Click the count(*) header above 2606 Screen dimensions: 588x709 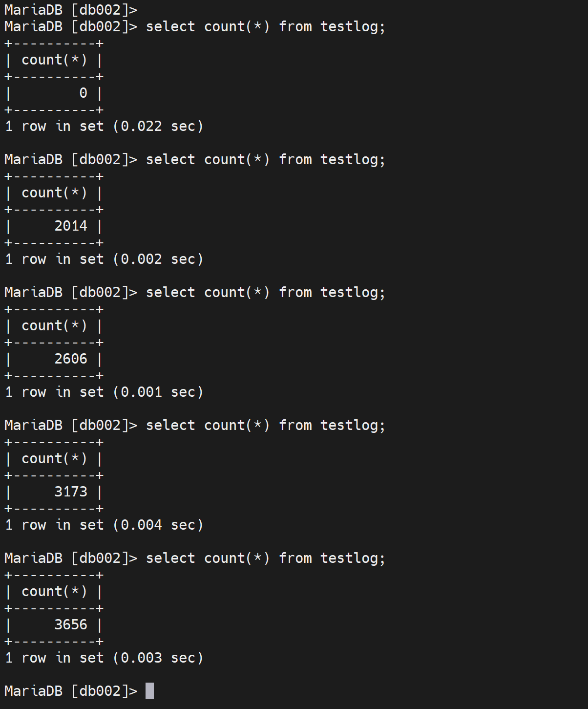(x=54, y=325)
